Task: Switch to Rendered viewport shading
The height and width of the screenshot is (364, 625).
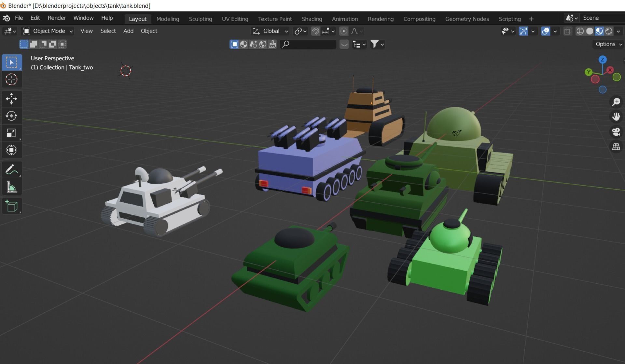Action: point(609,31)
